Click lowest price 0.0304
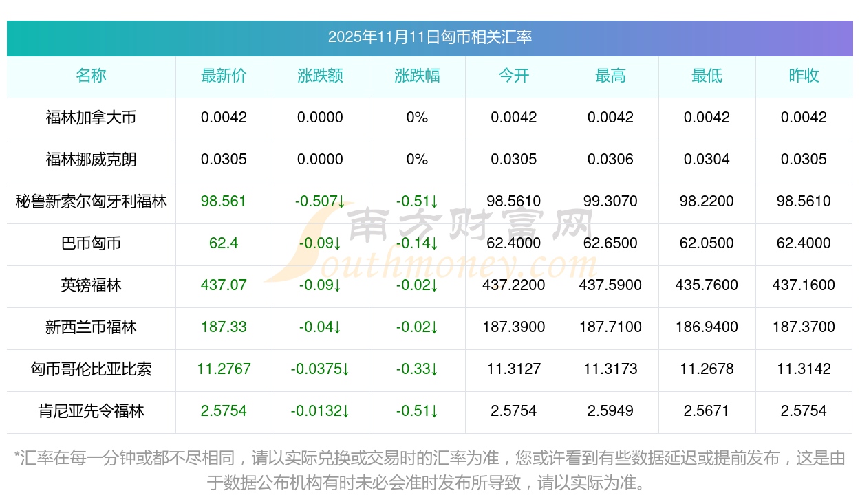Screen dimensions: 860x504 pos(707,160)
